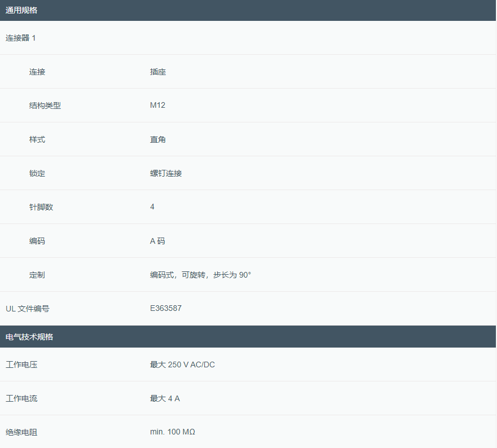Click the 直角 style value

click(158, 139)
